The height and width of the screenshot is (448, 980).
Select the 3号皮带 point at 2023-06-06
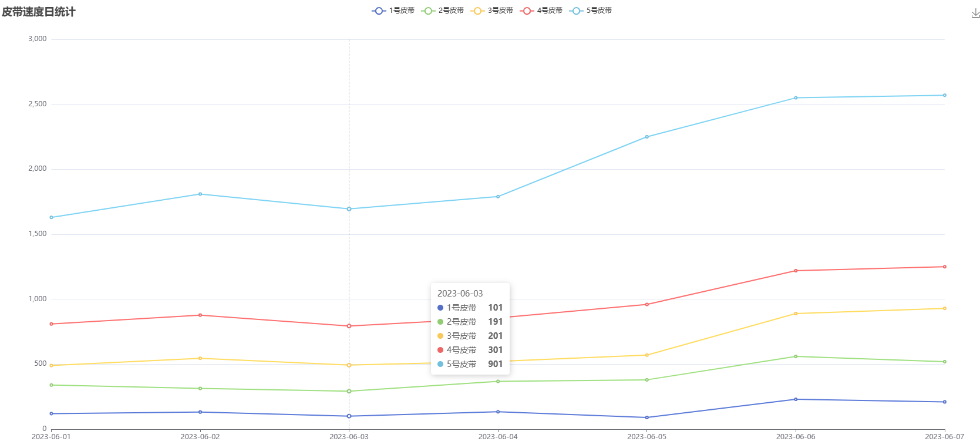[796, 314]
